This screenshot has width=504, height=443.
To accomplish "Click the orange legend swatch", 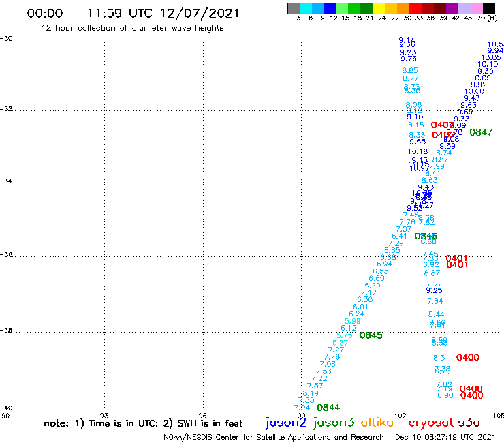I will [403, 8].
